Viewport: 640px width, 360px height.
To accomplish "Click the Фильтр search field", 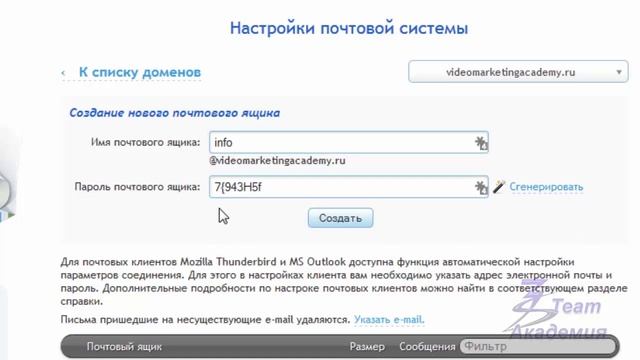I will pos(538,347).
